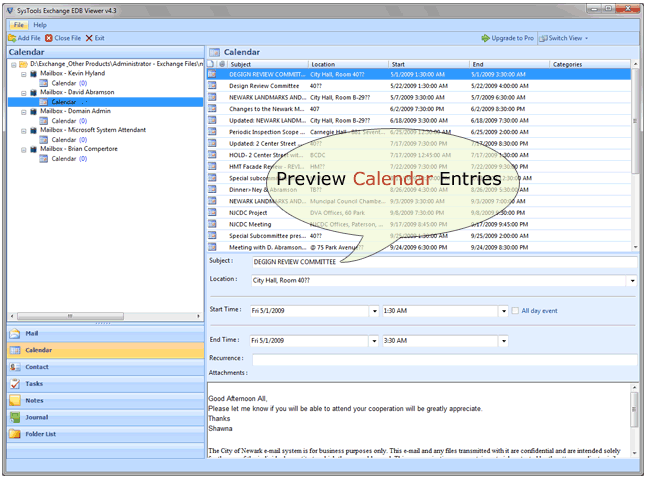Toggle the All day event checkbox
Image resolution: width=647 pixels, height=480 pixels.
[x=515, y=311]
